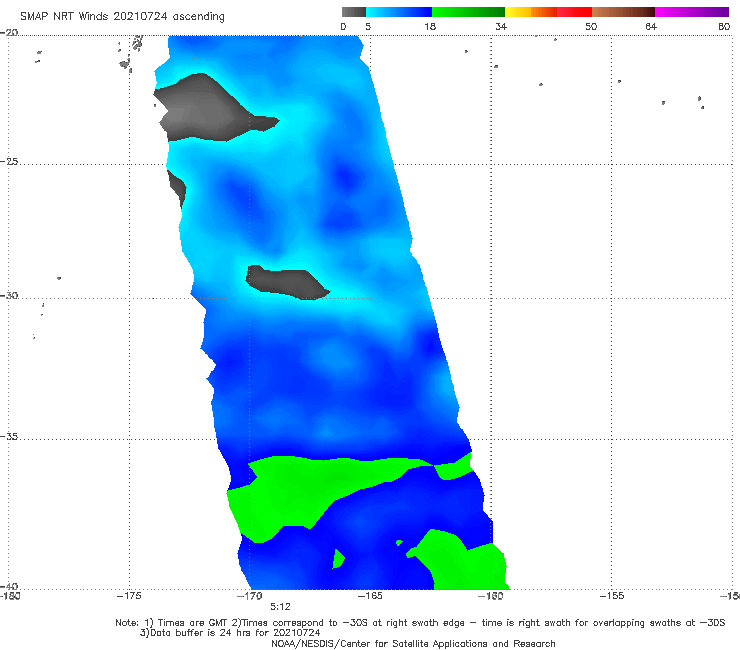This screenshot has width=740, height=650.
Task: Click the blue 5-18 colorbar segment
Action: pyautogui.click(x=399, y=12)
